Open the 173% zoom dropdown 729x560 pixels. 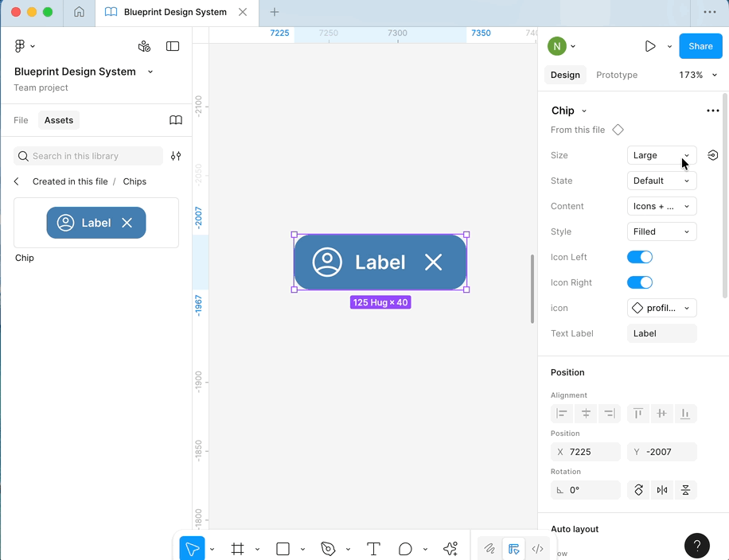[x=698, y=75]
